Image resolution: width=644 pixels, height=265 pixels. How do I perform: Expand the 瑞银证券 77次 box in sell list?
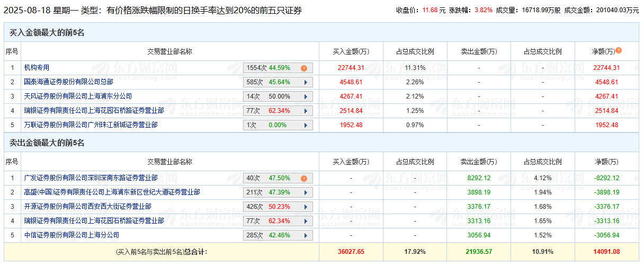click(278, 221)
